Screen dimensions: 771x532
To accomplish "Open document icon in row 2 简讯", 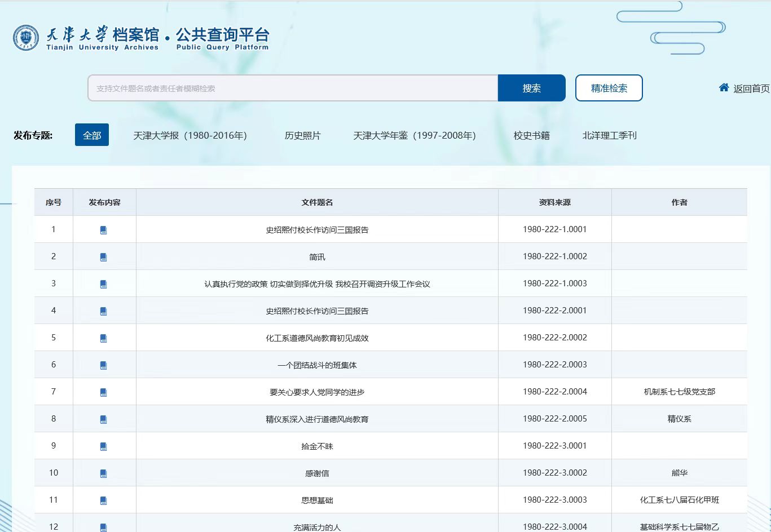I will coord(103,257).
